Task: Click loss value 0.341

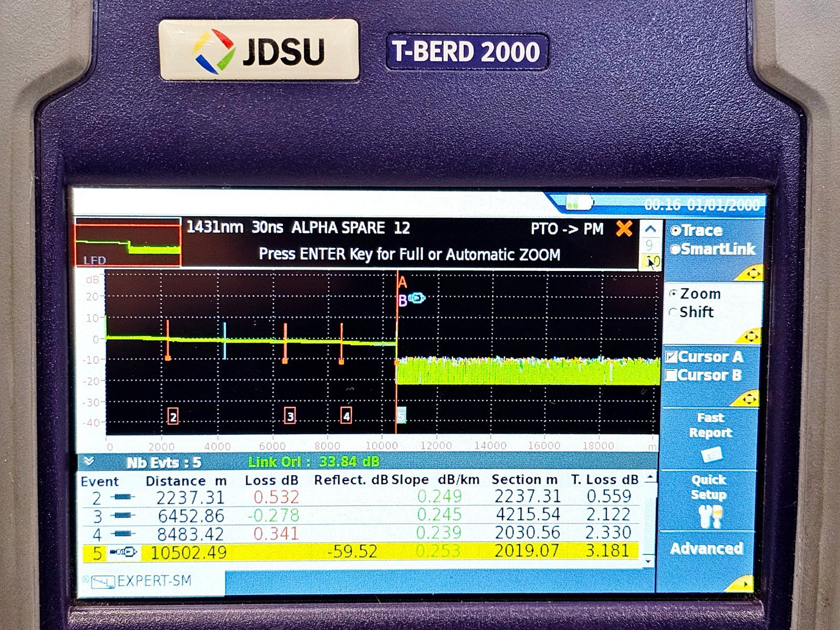Action: pyautogui.click(x=276, y=533)
